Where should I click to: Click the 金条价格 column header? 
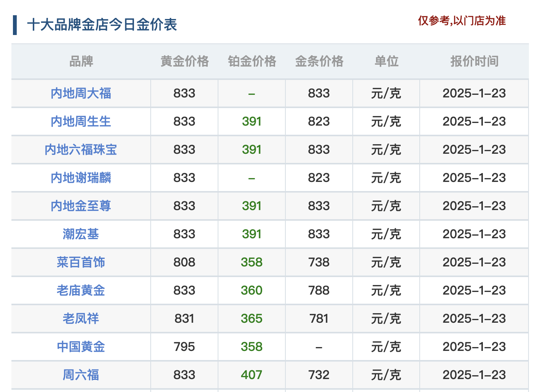tap(319, 61)
